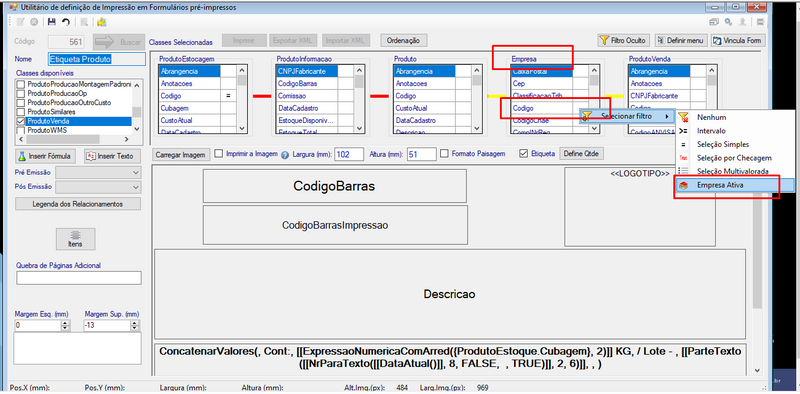The height and width of the screenshot is (394, 800).
Task: Click the Undo arrow toolbar icon
Action: click(x=66, y=22)
